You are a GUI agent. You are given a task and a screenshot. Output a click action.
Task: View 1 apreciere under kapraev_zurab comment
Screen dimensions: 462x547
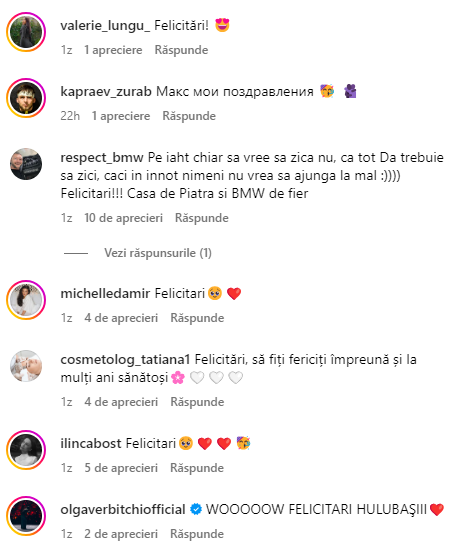pyautogui.click(x=121, y=116)
